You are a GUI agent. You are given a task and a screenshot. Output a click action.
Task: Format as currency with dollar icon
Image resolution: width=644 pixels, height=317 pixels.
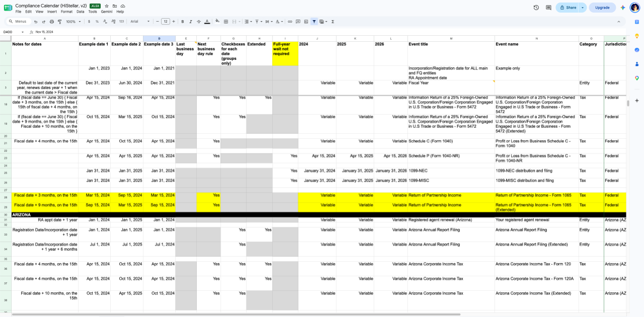[x=89, y=22]
